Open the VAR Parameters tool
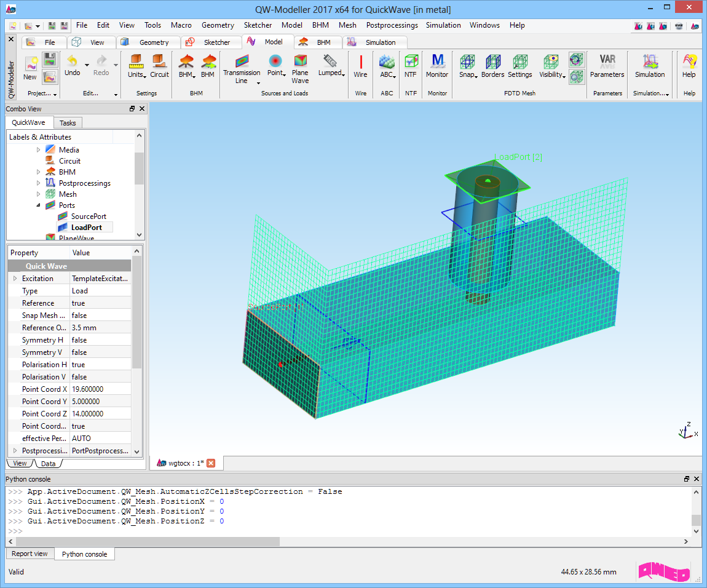This screenshot has width=707, height=588. coord(607,66)
